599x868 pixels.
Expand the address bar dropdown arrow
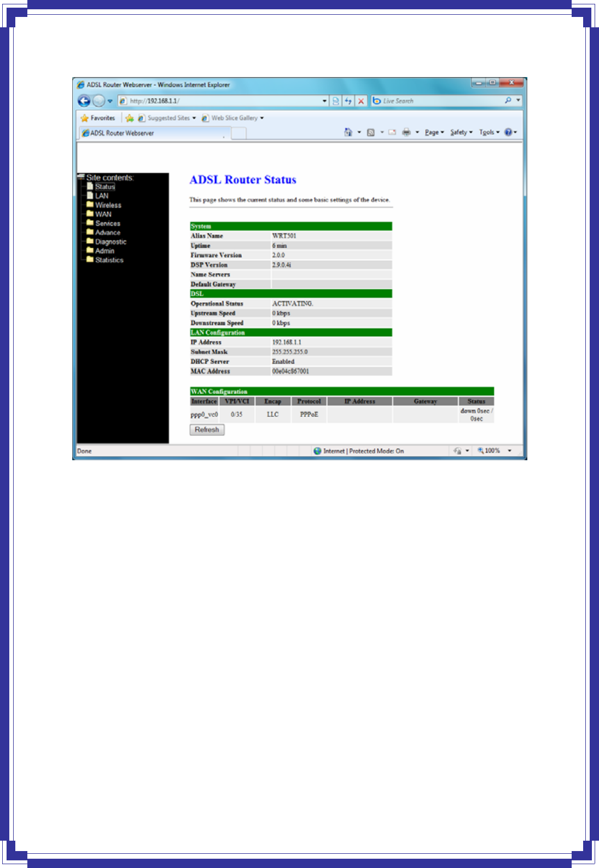coord(324,101)
